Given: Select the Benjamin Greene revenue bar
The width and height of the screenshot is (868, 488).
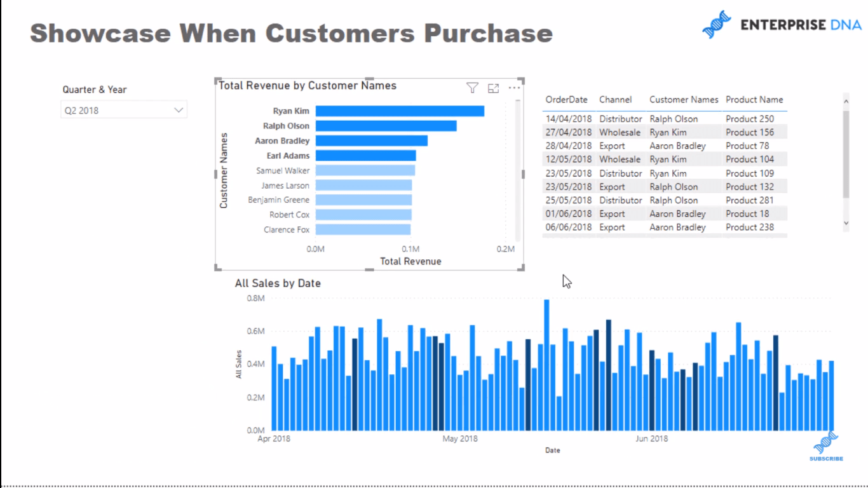Looking at the screenshot, I should click(x=363, y=200).
